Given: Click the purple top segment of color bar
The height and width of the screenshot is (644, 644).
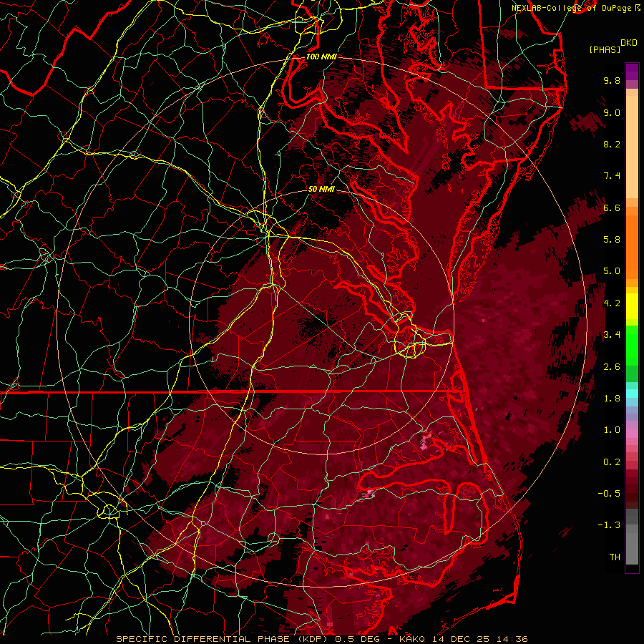Looking at the screenshot, I should coord(632,72).
